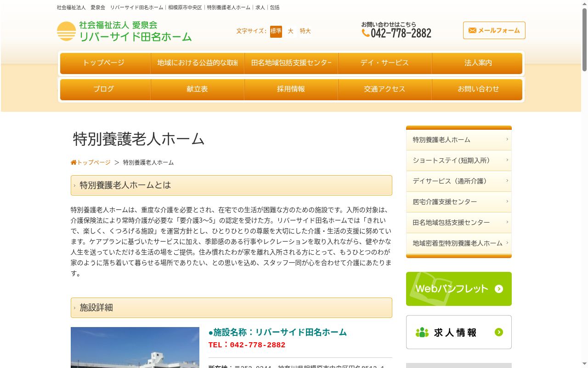Open sidebar link デイサービス（通所介護）
Image resolution: width=588 pixels, height=368 pixels.
pos(459,181)
